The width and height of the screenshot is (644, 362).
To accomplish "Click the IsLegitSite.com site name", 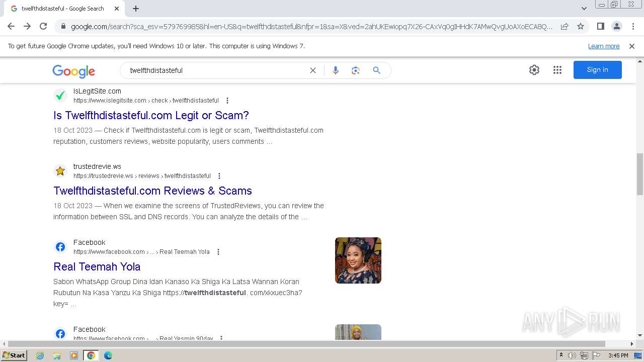I will [97, 91].
